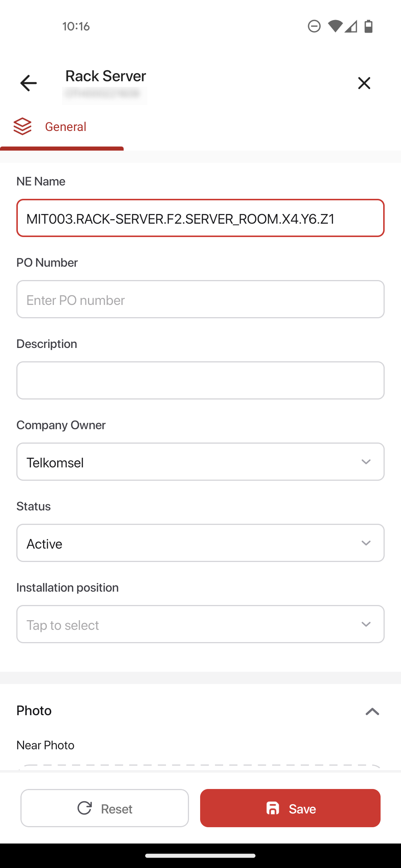The width and height of the screenshot is (401, 868).
Task: Tap the back arrow icon
Action: point(29,83)
